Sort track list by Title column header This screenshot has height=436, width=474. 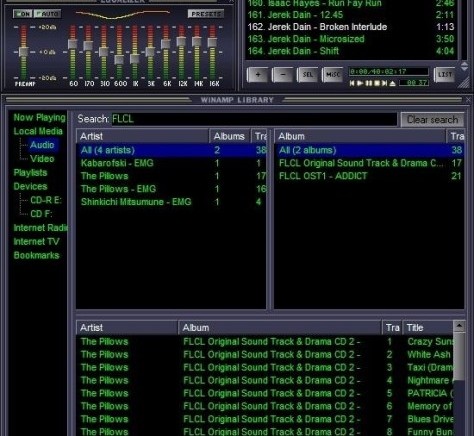(x=428, y=328)
